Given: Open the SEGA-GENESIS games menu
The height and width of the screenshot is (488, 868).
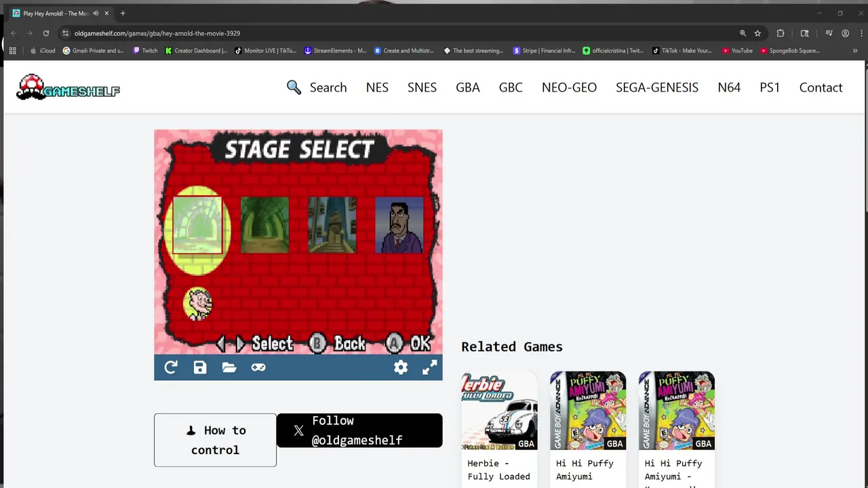Looking at the screenshot, I should [x=657, y=87].
